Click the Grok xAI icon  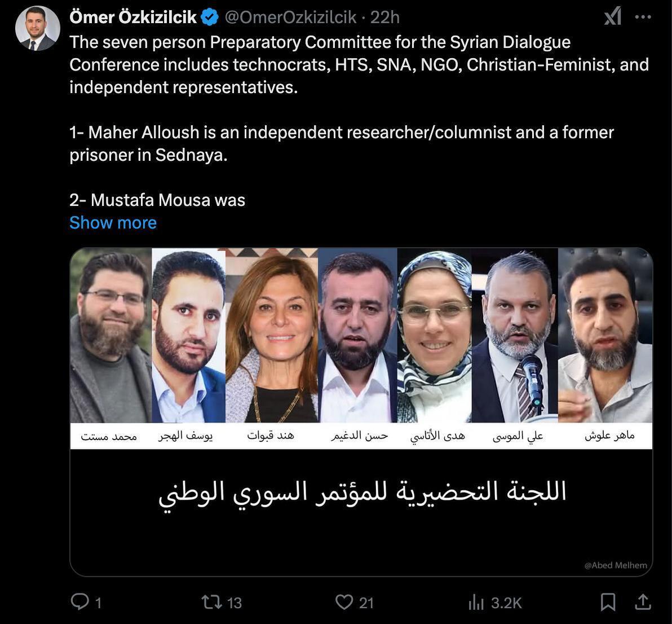click(613, 17)
